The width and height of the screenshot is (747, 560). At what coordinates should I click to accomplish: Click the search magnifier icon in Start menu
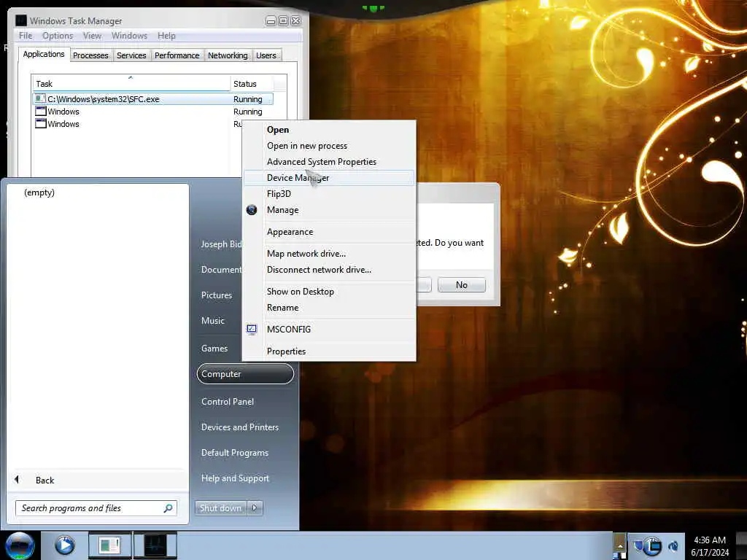(168, 508)
